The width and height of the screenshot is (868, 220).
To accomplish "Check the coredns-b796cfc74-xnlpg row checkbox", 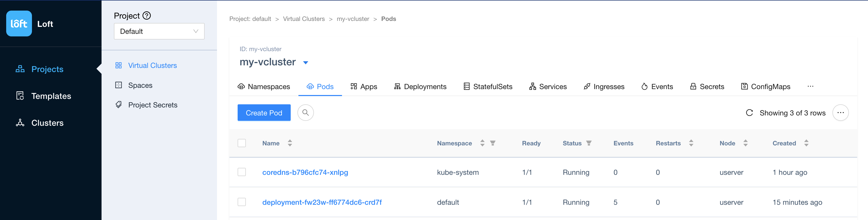I will coord(241,172).
